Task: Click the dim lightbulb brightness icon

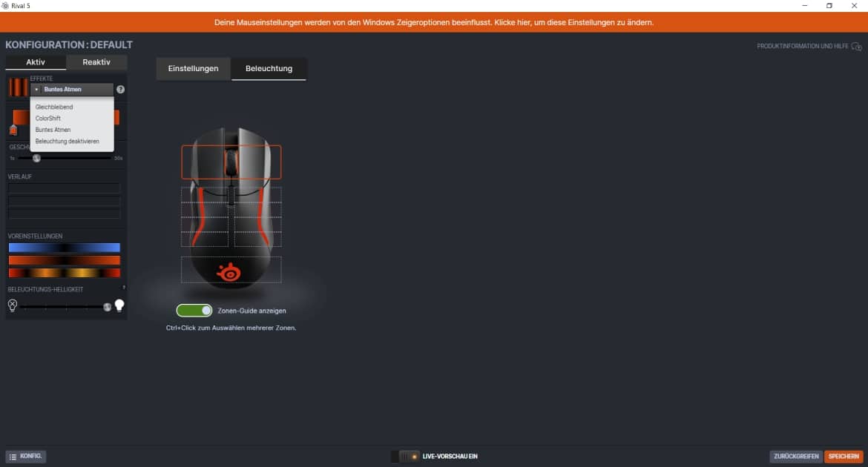Action: click(12, 305)
